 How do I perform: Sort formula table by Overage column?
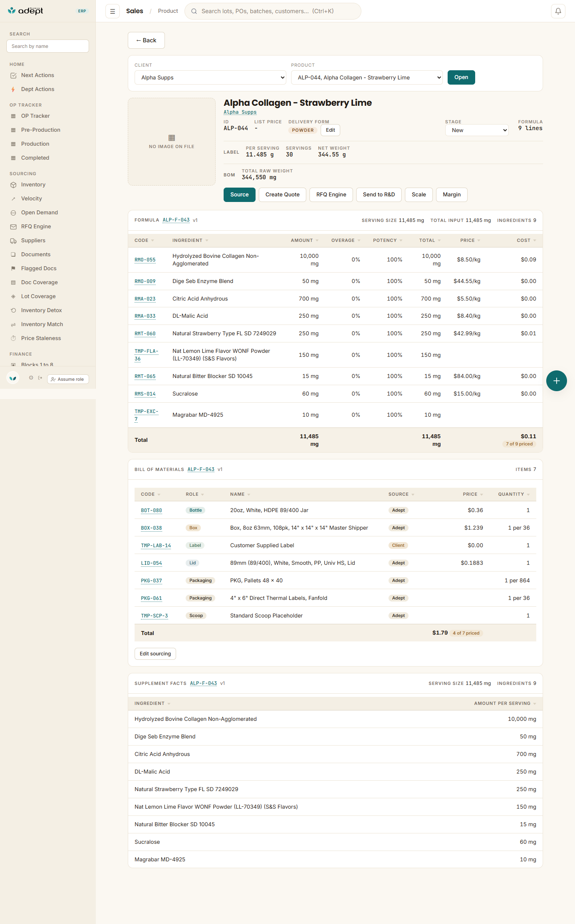click(x=346, y=240)
